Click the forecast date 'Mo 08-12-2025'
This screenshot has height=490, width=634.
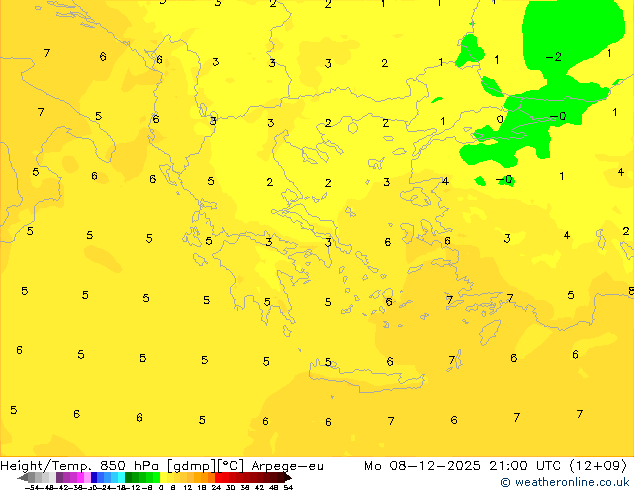point(422,466)
